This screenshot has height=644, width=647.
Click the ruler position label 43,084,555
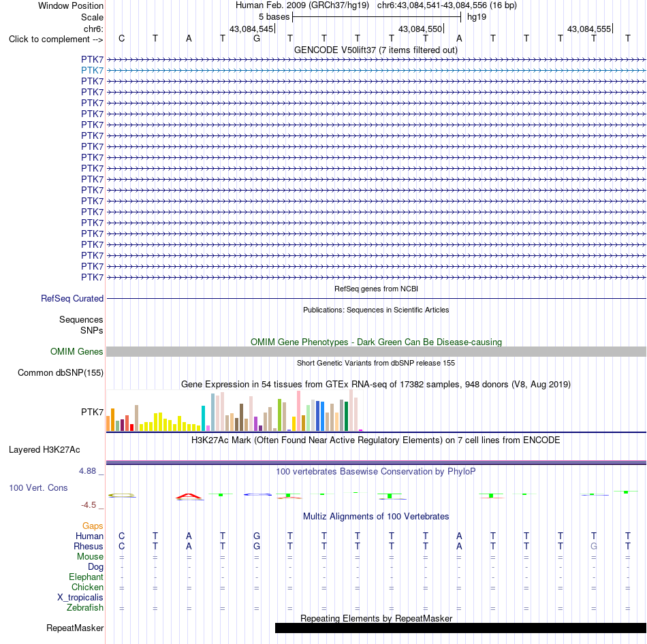[x=589, y=29]
